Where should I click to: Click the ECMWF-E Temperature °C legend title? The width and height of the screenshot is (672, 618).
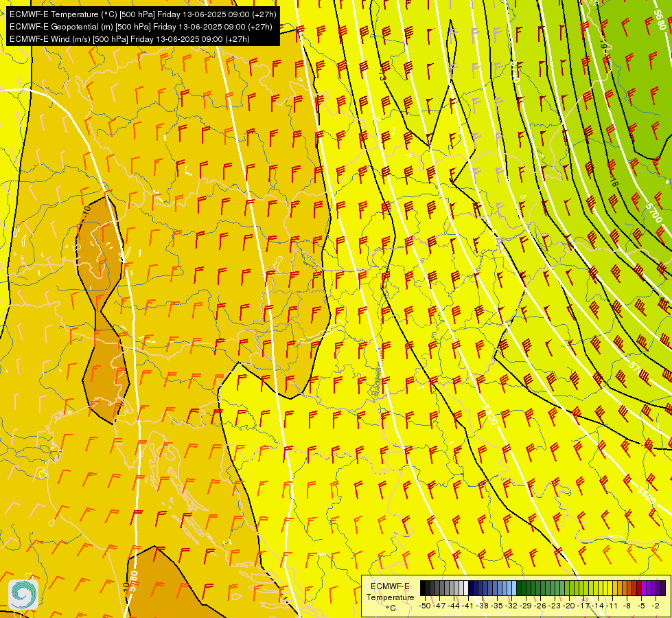point(390,597)
